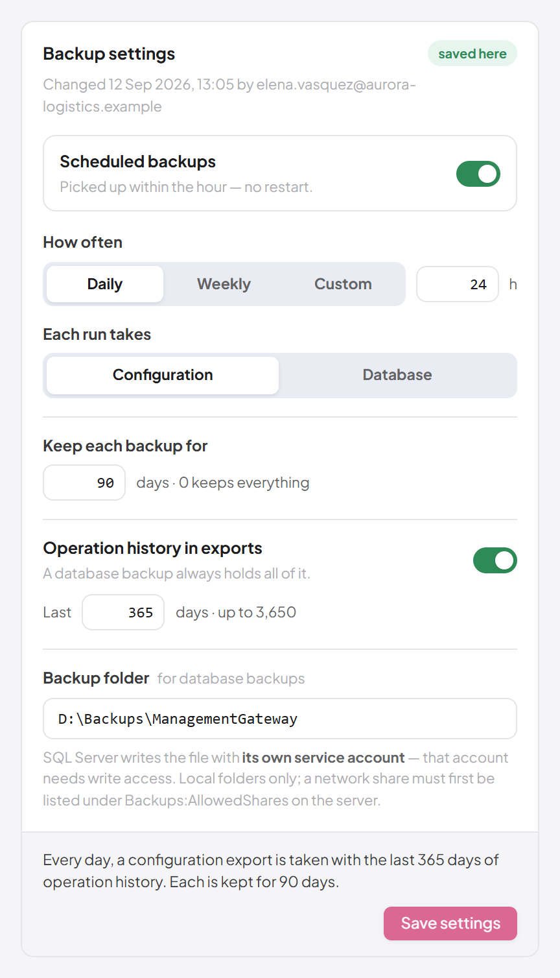Click the 'Changed 12 Sep 2026' line
Viewport: 560px width, 978px height.
click(x=229, y=95)
